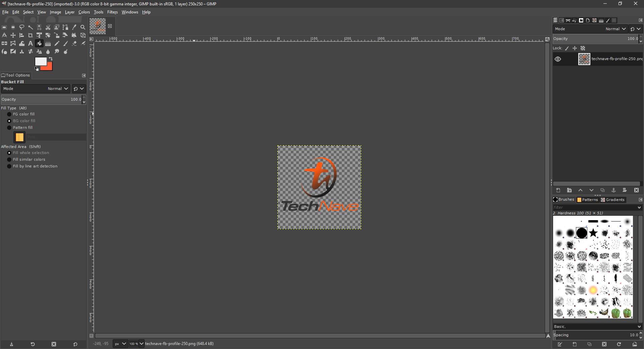Select the Free Select lasso tool
Viewport: 644px width, 349px height.
(x=22, y=27)
